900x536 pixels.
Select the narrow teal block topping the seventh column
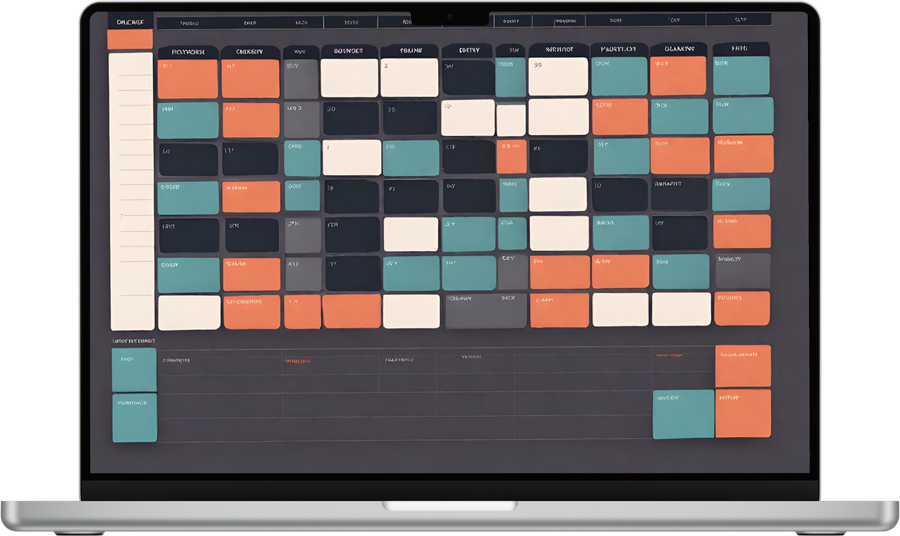click(511, 78)
